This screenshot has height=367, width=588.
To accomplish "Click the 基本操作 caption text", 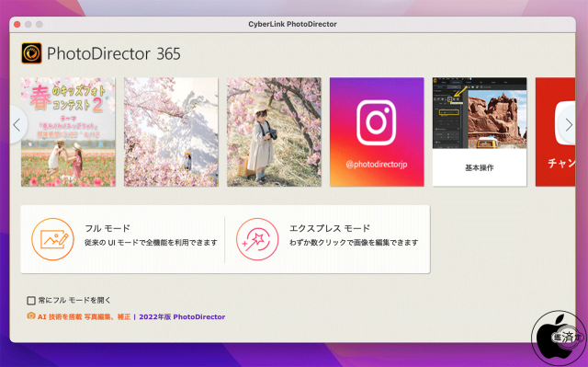I will click(480, 167).
